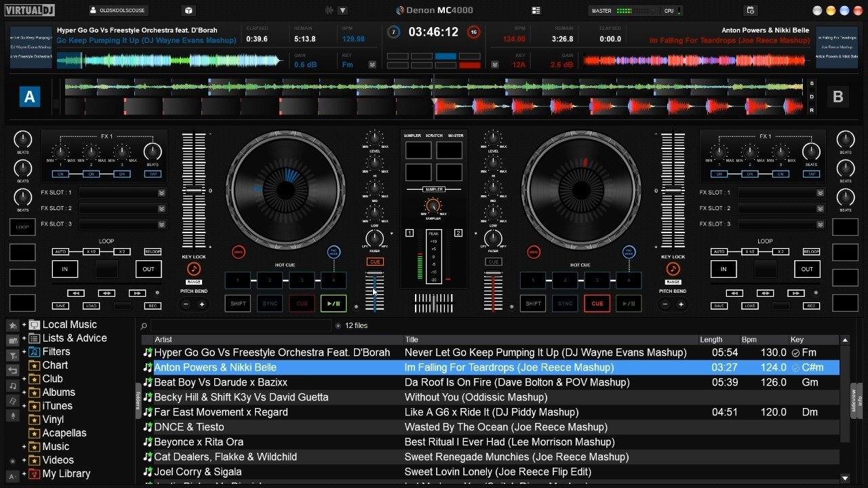
Task: Sort the browser by Key column
Action: point(813,340)
